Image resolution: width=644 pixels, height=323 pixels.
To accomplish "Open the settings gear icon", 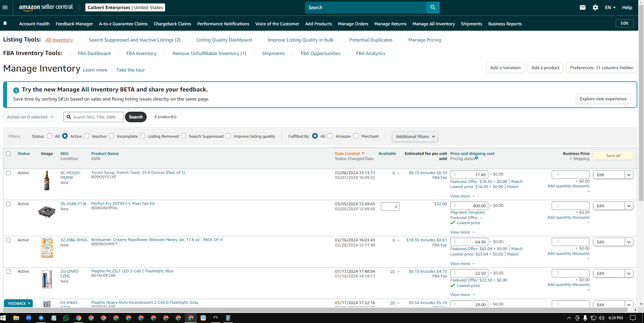I will (x=595, y=7).
